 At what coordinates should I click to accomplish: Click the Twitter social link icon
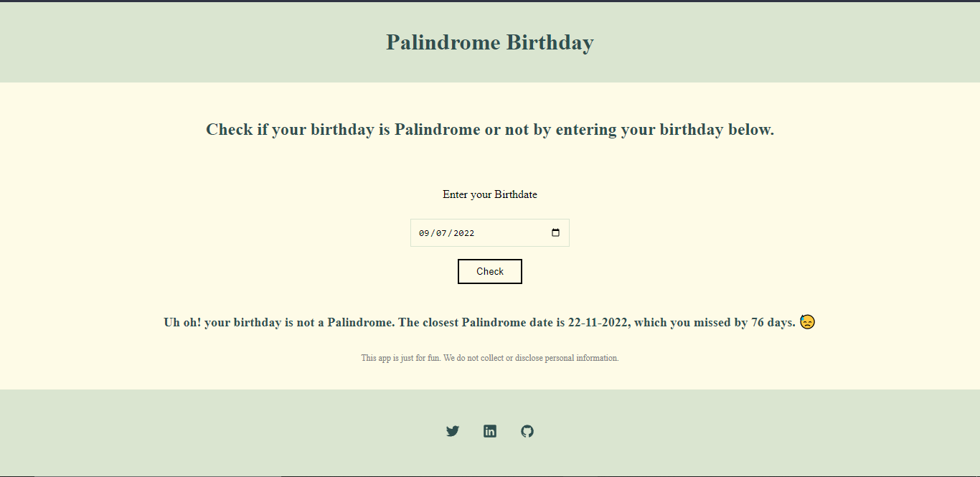click(x=453, y=430)
